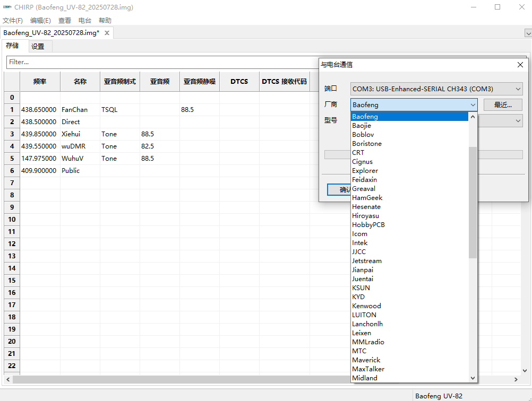Open the 帮助 menu
Image resolution: width=532 pixels, height=401 pixels.
105,20
